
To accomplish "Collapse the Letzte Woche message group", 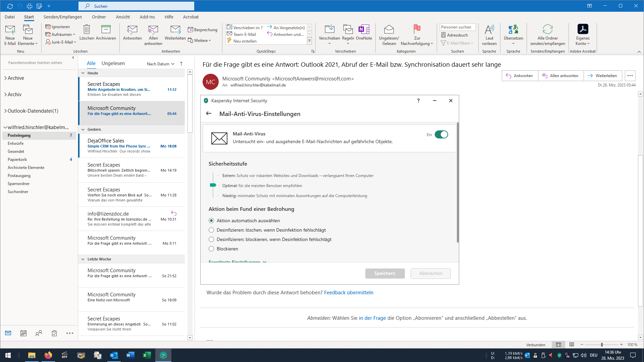I will (83, 259).
